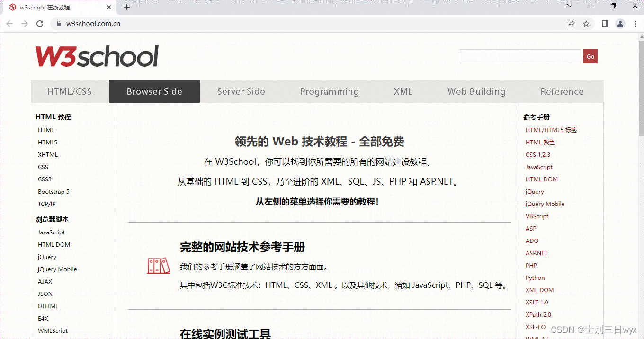Click the browser back arrow
The height and width of the screenshot is (339, 644).
pyautogui.click(x=9, y=24)
